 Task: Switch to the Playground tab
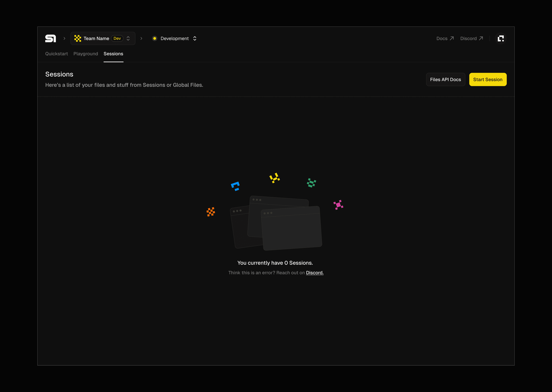pyautogui.click(x=86, y=54)
